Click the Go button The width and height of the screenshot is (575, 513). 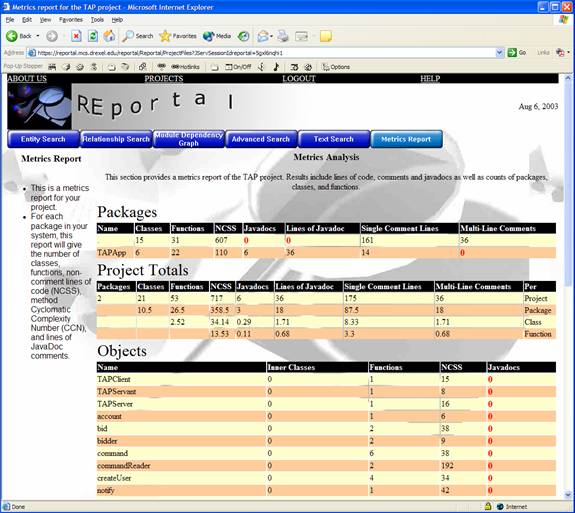click(x=517, y=53)
